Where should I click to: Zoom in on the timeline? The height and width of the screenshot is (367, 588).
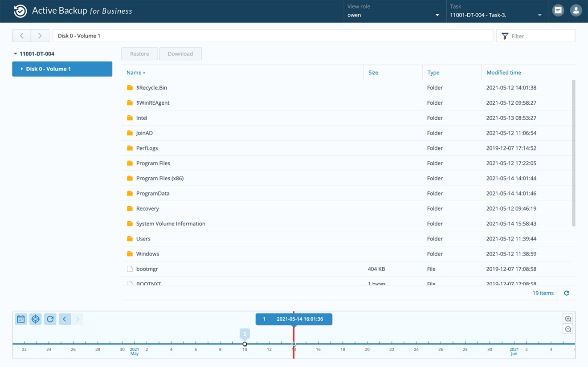(568, 318)
